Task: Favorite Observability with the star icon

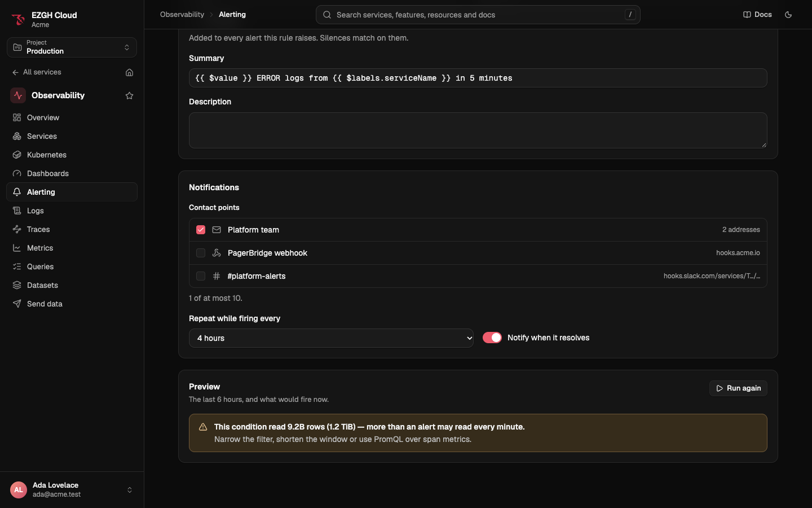Action: tap(129, 95)
